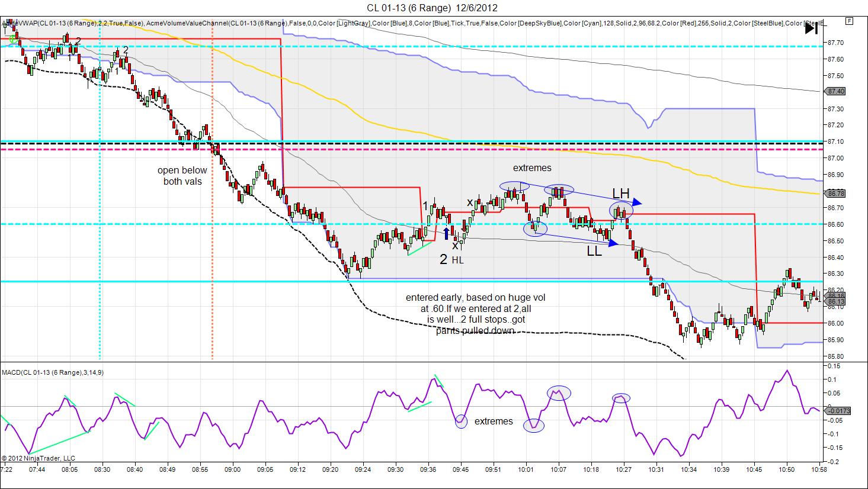Viewport: 868px width, 489px height.
Task: Select the 'extremes' label above the price ovals
Action: (x=532, y=168)
